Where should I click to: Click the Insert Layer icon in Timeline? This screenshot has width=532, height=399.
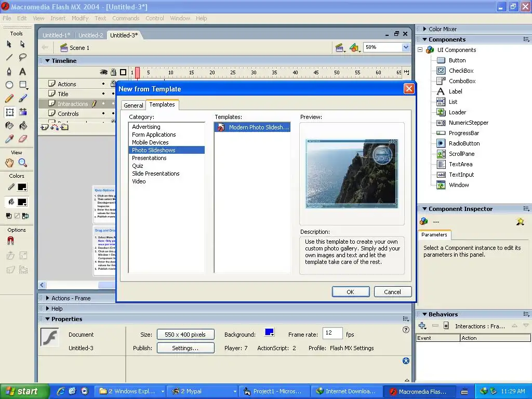click(x=45, y=127)
